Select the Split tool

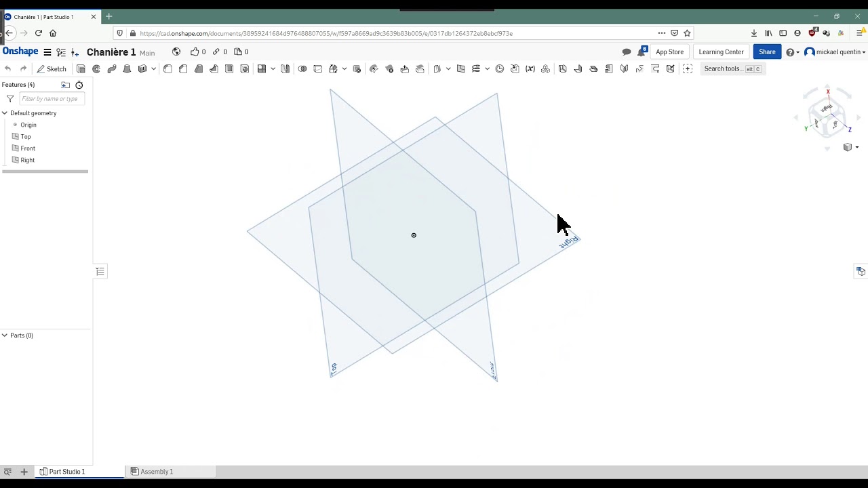click(x=318, y=68)
